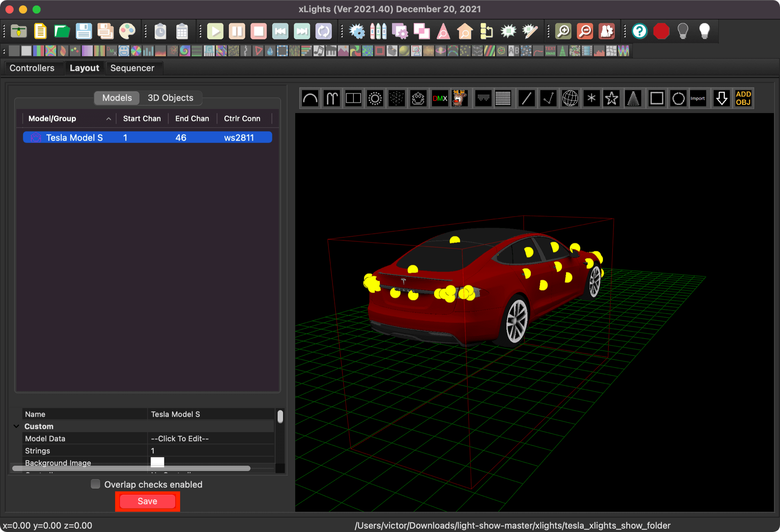Click the house preview icon

(465, 31)
